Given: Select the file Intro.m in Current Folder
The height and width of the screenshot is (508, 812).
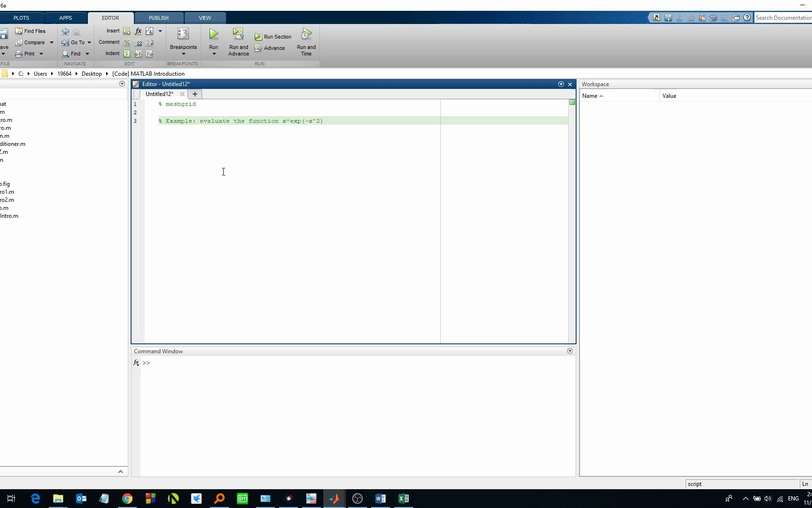Looking at the screenshot, I should coord(9,216).
